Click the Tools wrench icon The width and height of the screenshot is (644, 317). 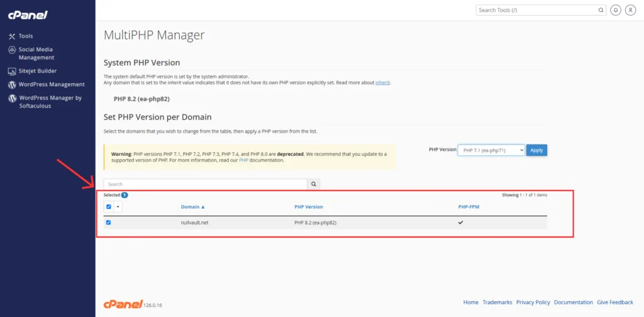12,36
